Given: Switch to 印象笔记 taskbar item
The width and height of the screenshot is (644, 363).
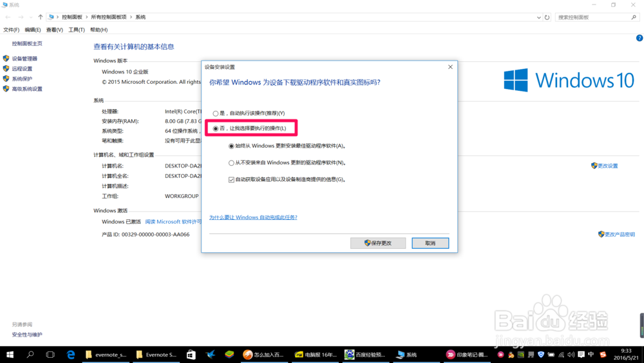Looking at the screenshot, I should (x=468, y=355).
